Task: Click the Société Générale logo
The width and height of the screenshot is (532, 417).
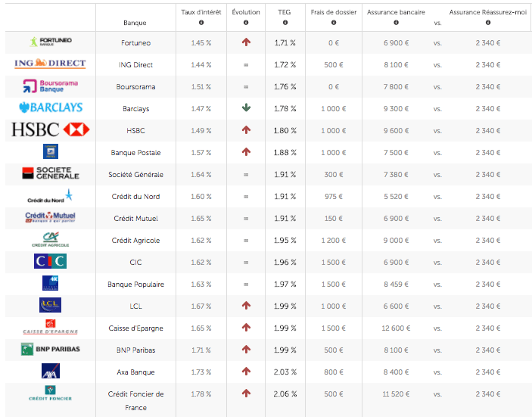Action: pos(50,174)
